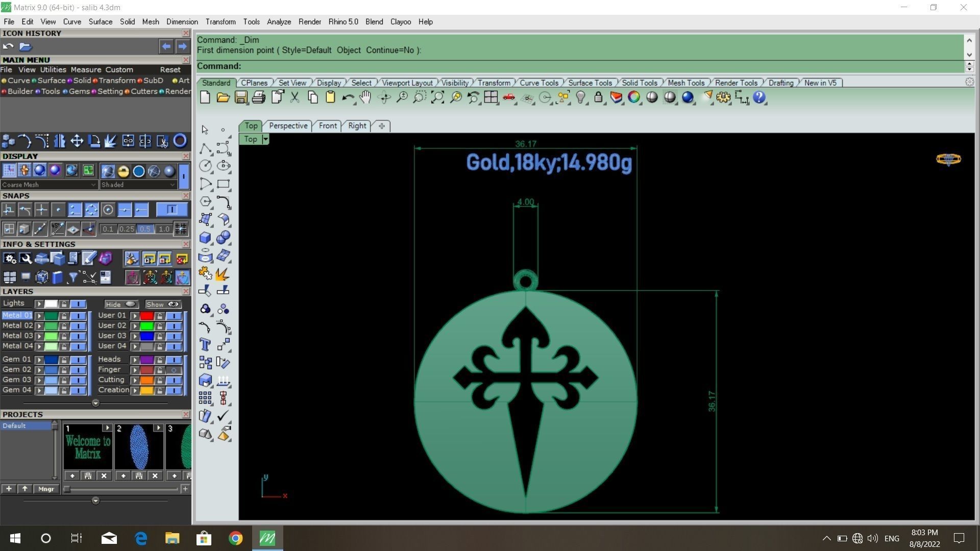
Task: Click the Mngr button in Projects panel
Action: [x=46, y=489]
